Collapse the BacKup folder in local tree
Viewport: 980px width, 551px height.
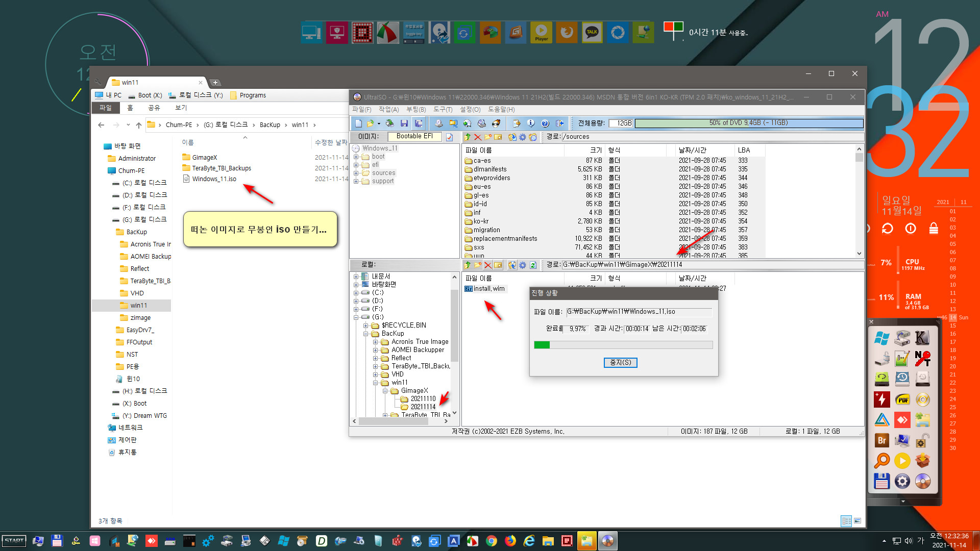(366, 334)
